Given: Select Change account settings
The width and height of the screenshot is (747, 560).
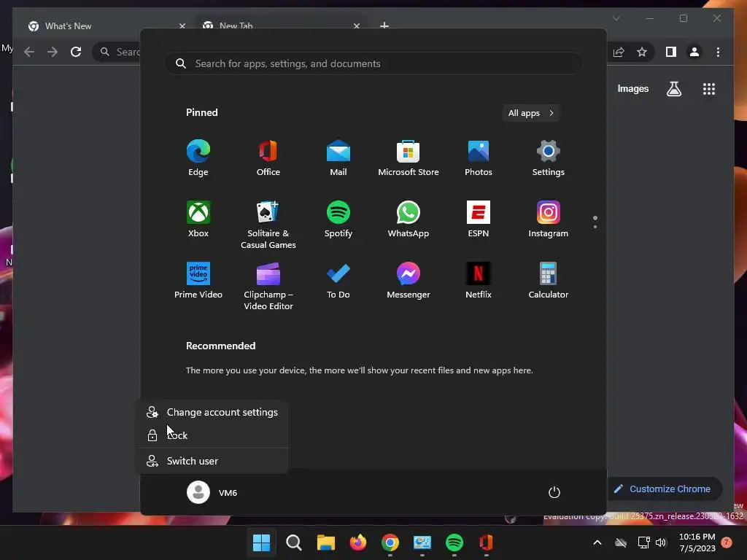Looking at the screenshot, I should click(x=212, y=412).
